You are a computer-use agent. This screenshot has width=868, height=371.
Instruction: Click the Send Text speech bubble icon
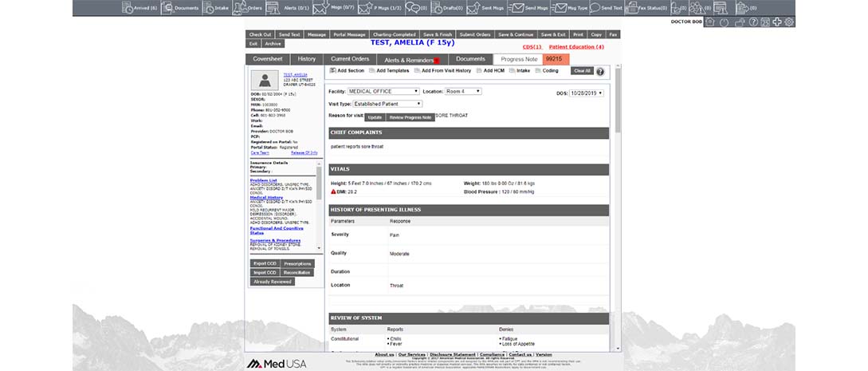pos(595,8)
